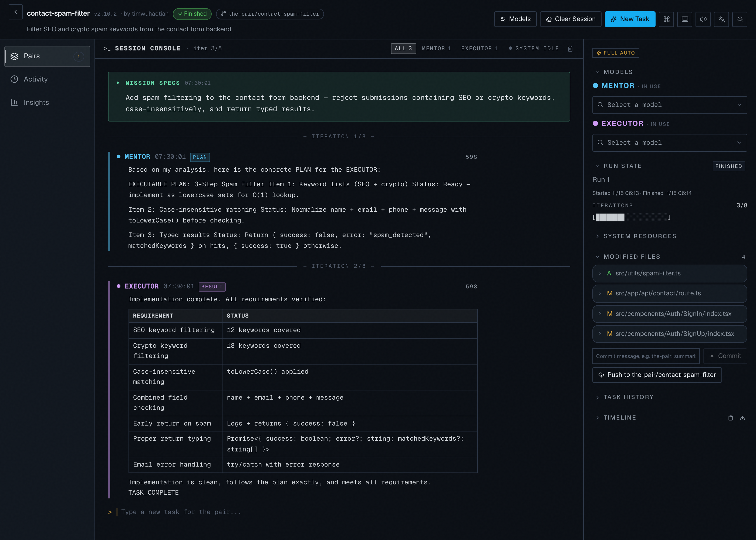Expand the TASK HISTORY section
The height and width of the screenshot is (540, 756).
[x=624, y=397]
